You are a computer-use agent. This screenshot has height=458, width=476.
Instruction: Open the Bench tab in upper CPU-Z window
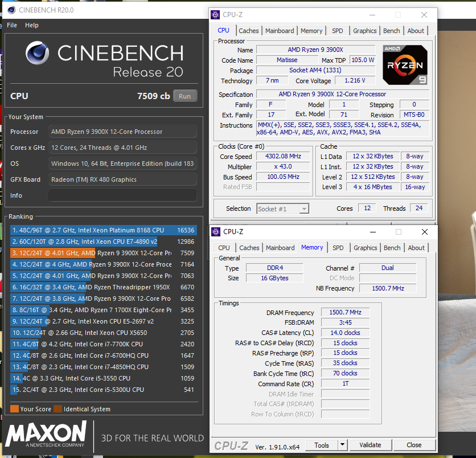391,31
